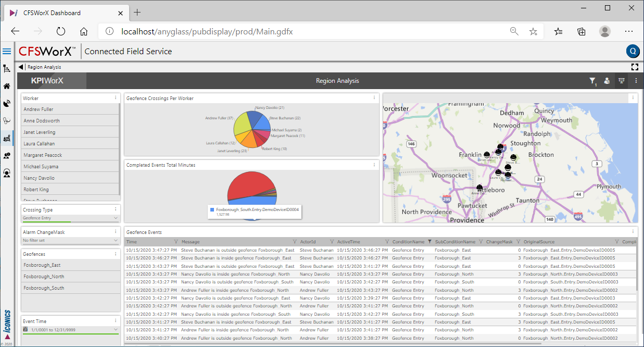Click the presentation mode icon in KPIWorX bar
The width and height of the screenshot is (644, 347).
click(621, 81)
